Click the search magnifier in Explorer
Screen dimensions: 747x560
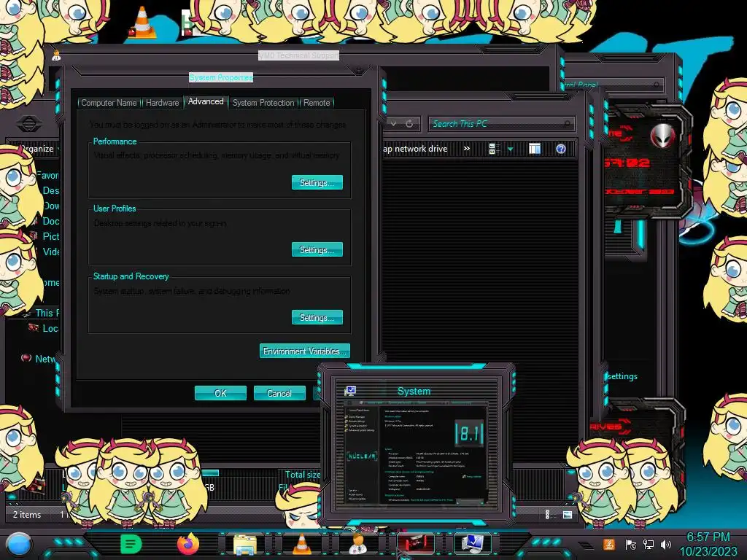coord(567,124)
